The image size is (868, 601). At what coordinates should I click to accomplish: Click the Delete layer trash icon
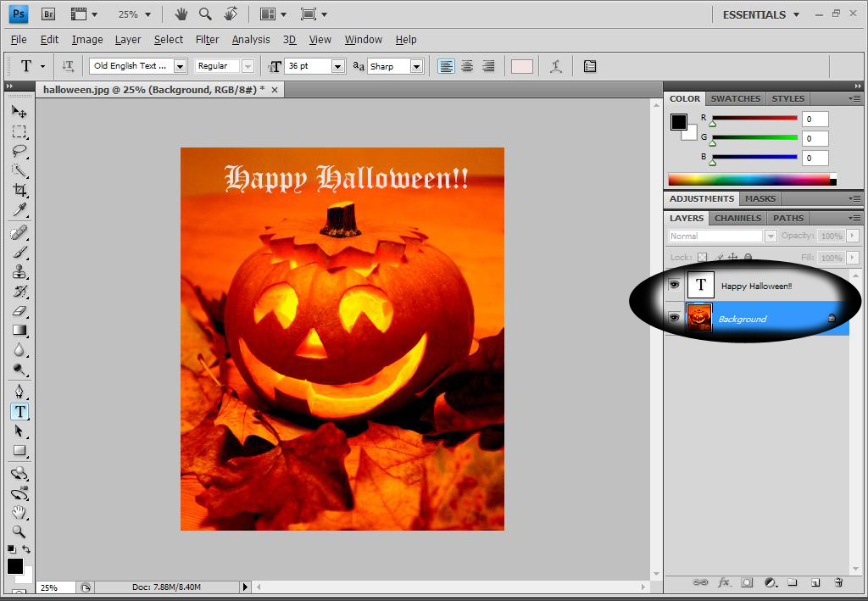(838, 582)
